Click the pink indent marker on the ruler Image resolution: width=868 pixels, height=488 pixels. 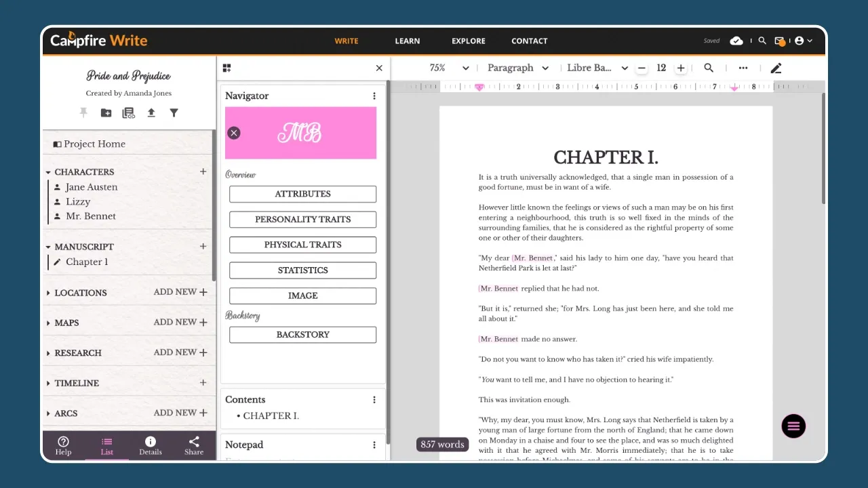(479, 87)
